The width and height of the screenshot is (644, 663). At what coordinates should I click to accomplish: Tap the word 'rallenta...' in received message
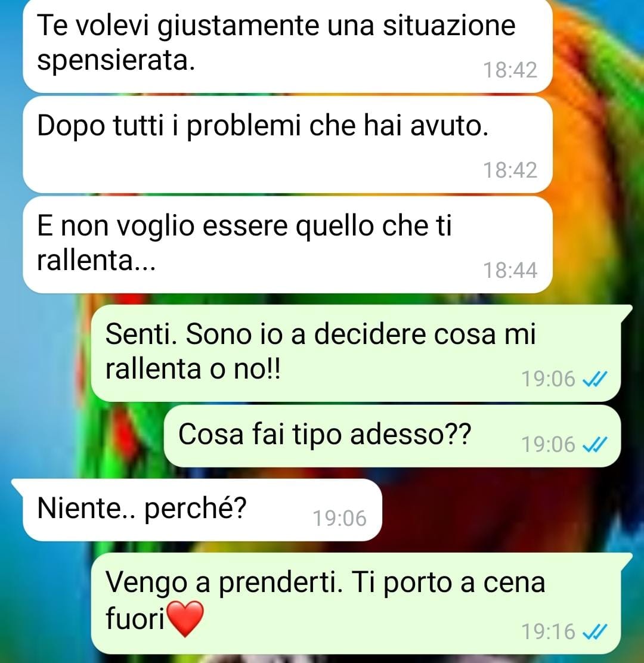click(97, 261)
